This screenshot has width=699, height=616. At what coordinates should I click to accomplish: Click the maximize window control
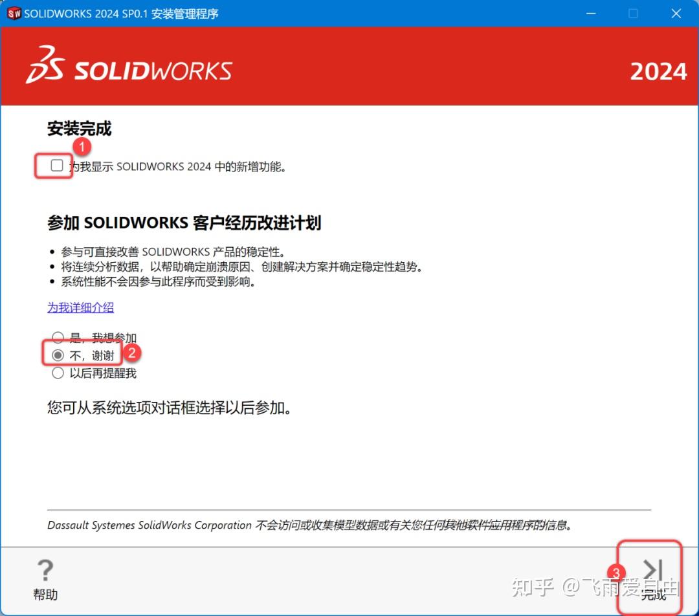tap(633, 13)
